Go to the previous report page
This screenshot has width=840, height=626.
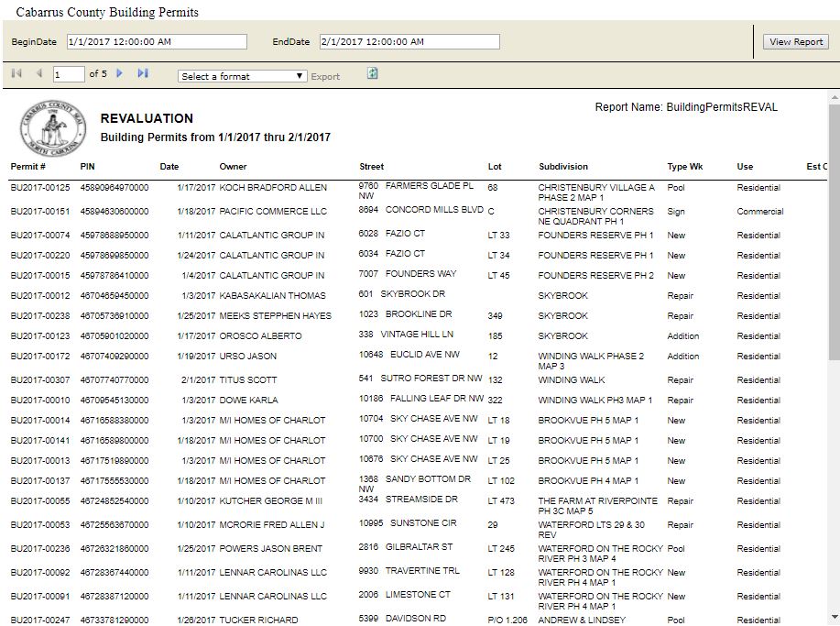[39, 73]
